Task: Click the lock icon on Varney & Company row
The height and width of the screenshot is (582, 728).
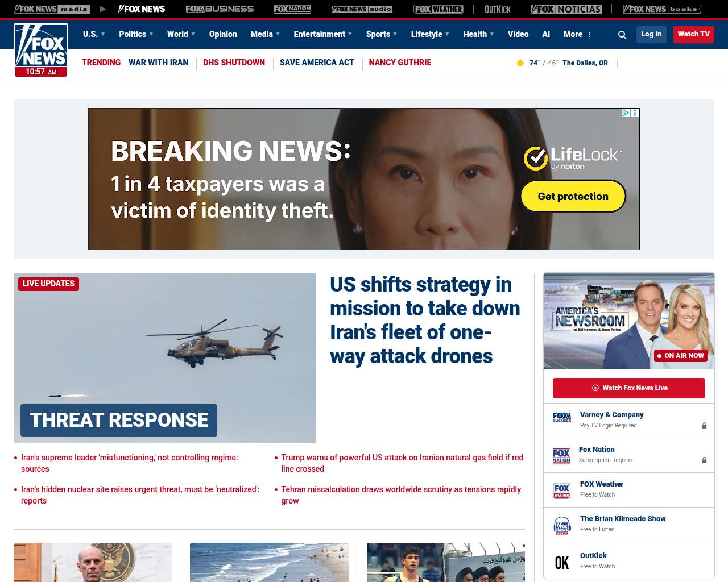Action: pyautogui.click(x=704, y=426)
